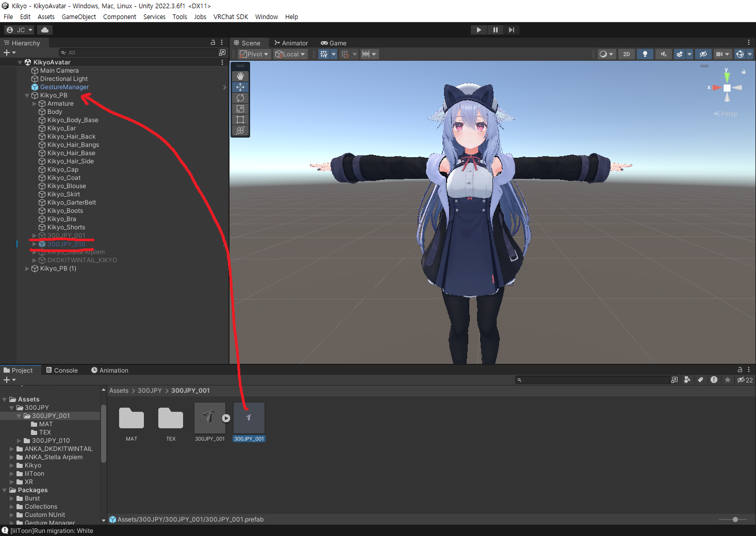Toggle hidden objects visibility in scene
Image resolution: width=756 pixels, height=536 pixels.
pyautogui.click(x=703, y=54)
